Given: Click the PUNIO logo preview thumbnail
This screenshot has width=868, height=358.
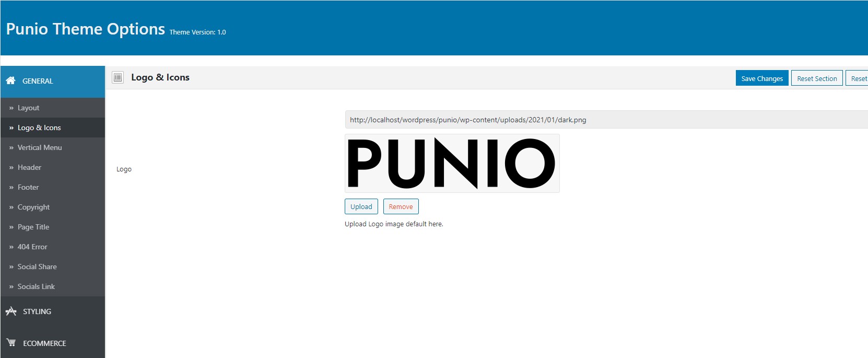Looking at the screenshot, I should [452, 163].
